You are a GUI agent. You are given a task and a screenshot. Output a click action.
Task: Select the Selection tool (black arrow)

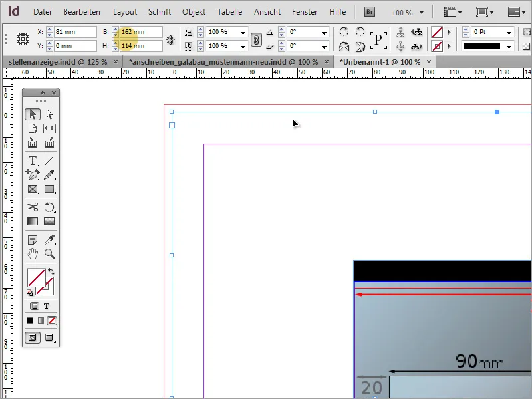(33, 114)
